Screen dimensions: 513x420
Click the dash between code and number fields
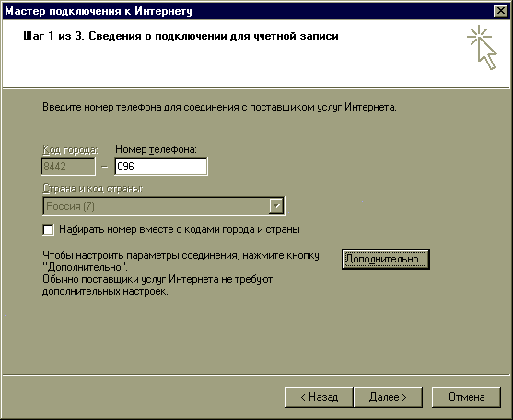click(105, 167)
